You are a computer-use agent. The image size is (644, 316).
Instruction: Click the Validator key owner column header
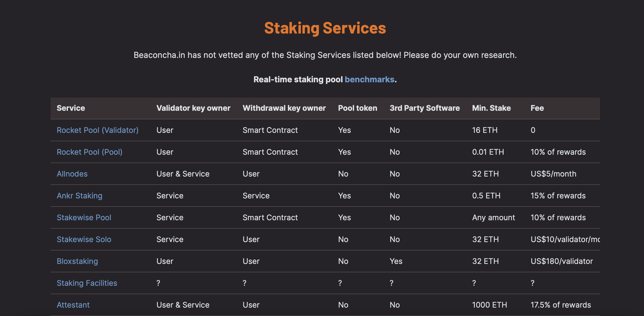pos(194,107)
